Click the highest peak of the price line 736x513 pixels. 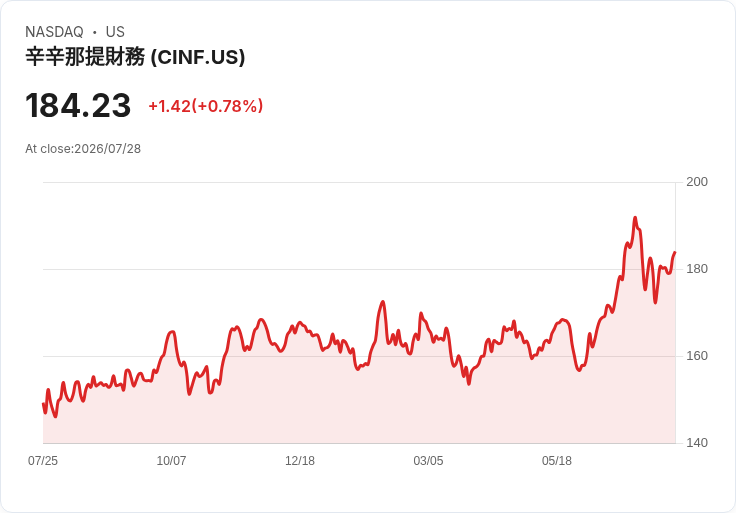coord(635,217)
